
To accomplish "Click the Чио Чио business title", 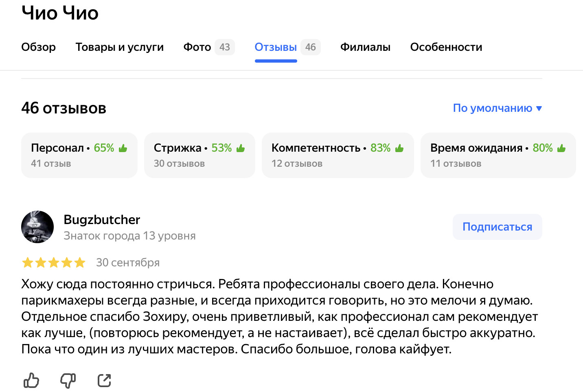I will [x=60, y=13].
